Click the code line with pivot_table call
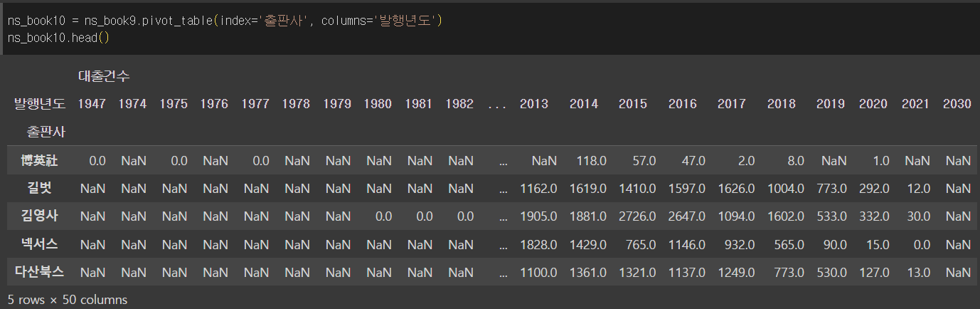The width and height of the screenshot is (980, 309). click(225, 21)
